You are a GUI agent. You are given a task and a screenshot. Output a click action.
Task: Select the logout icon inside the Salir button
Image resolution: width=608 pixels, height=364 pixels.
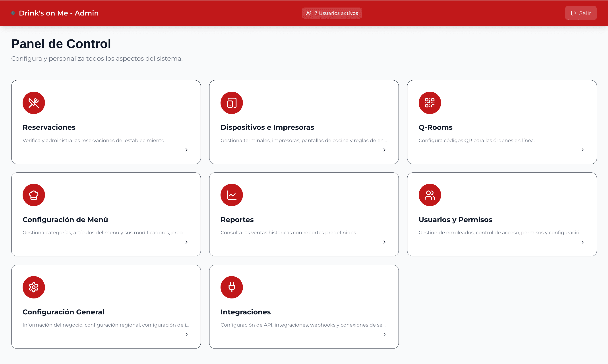click(x=573, y=13)
